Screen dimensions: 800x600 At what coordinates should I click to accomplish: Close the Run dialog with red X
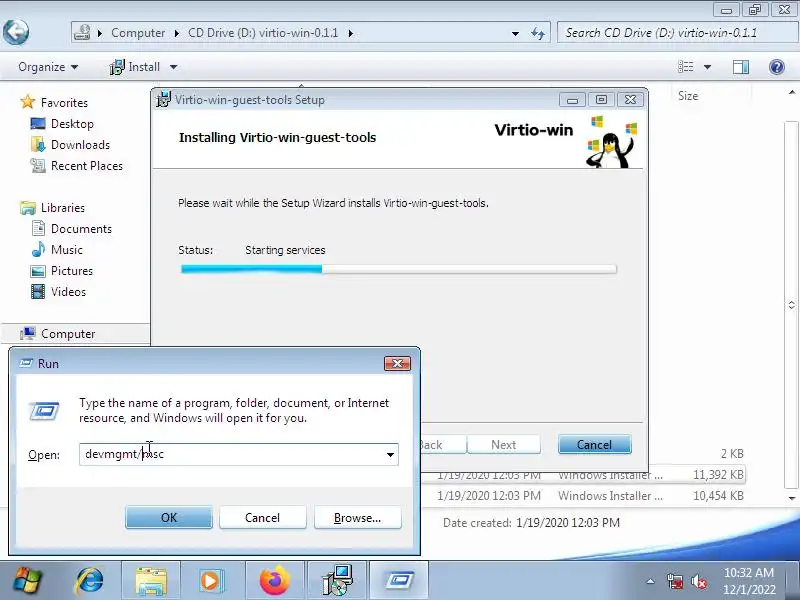click(397, 363)
